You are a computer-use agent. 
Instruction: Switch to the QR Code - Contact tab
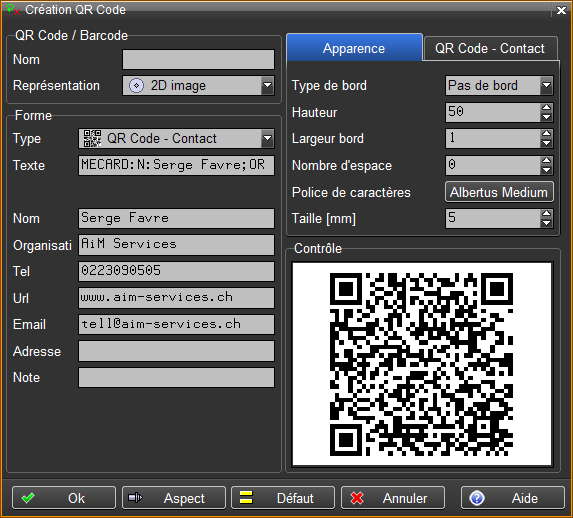(490, 48)
